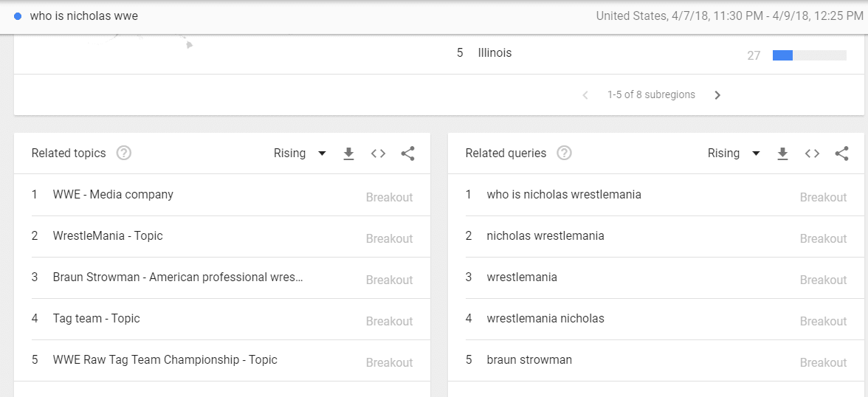This screenshot has width=868, height=397.
Task: Go to previous subregions page
Action: 586,95
